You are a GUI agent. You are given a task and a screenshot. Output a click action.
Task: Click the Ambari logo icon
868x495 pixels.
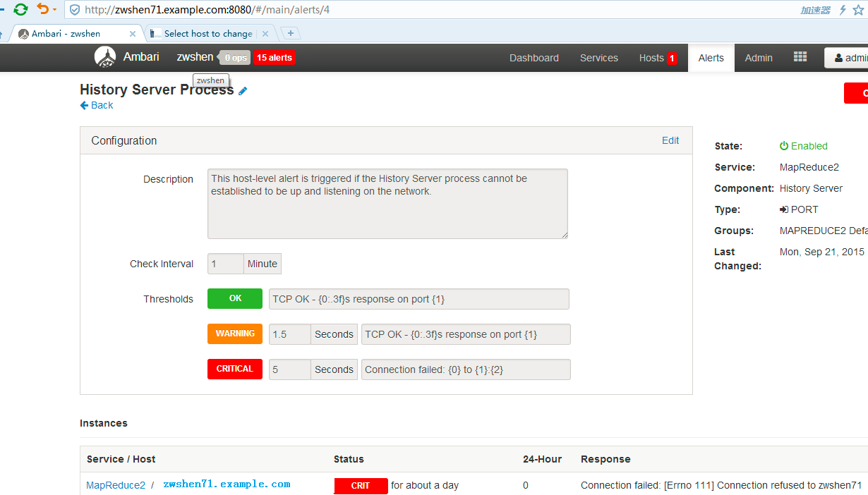[x=105, y=57]
